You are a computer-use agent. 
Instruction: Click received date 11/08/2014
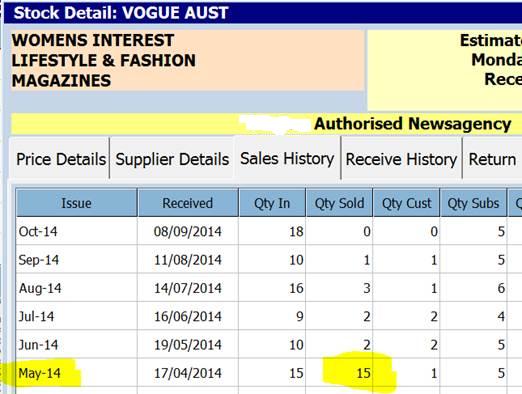(188, 260)
